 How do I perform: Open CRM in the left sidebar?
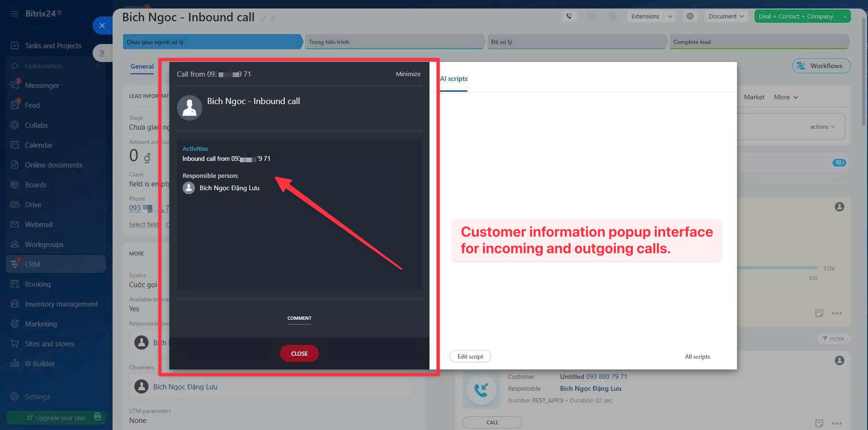(x=32, y=264)
